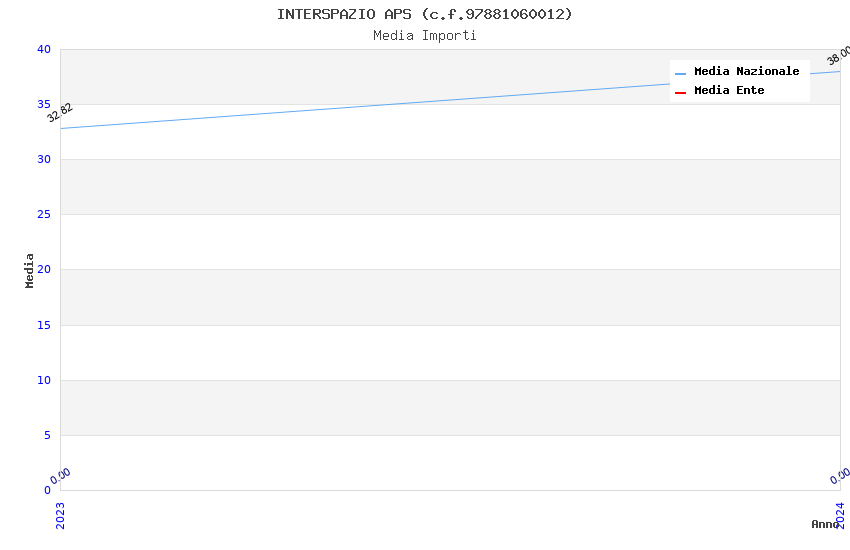Click the blue Media Nazionale legend swatch
Screen dimensions: 850x550
point(680,73)
